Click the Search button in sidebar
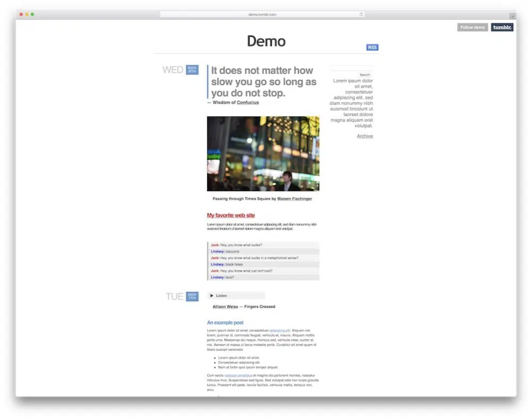This screenshot has height=419, width=532. 364,75
